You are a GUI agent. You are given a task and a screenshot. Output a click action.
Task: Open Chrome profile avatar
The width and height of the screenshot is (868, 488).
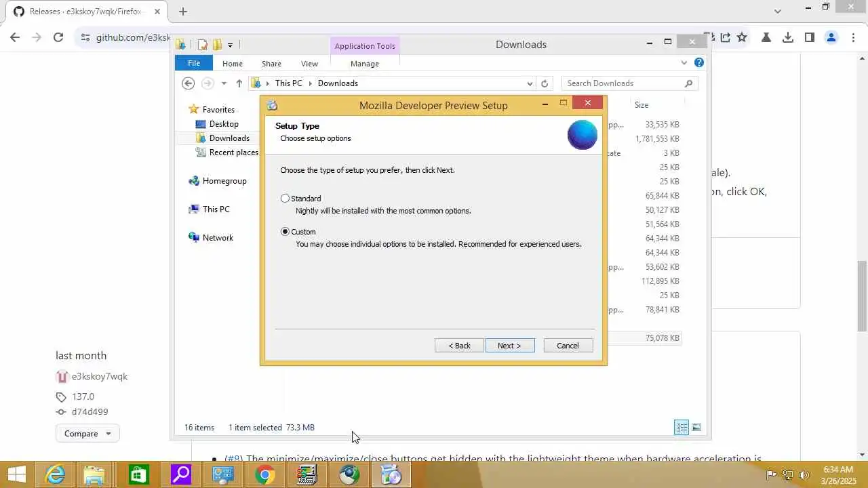point(831,37)
